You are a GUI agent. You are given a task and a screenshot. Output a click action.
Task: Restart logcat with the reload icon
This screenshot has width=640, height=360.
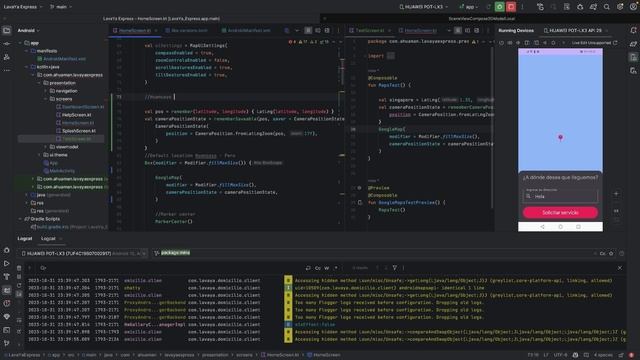(x=19, y=285)
